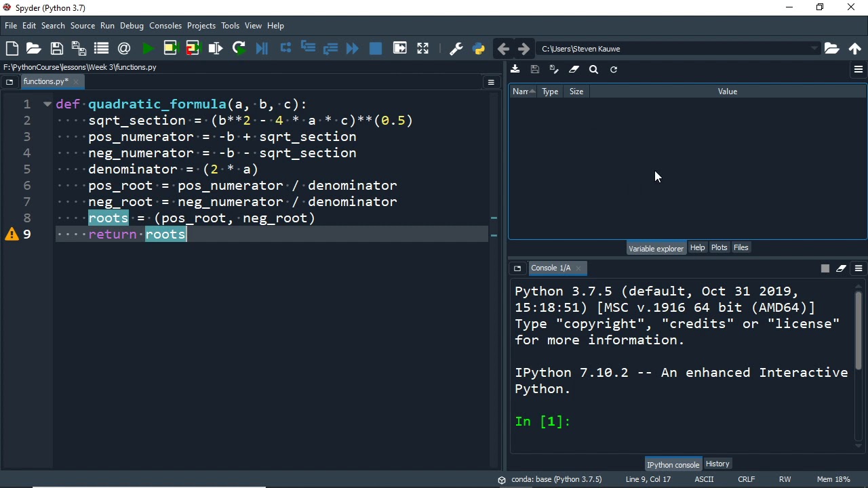The image size is (868, 488).
Task: Maximize current pane icon
Action: (x=400, y=49)
